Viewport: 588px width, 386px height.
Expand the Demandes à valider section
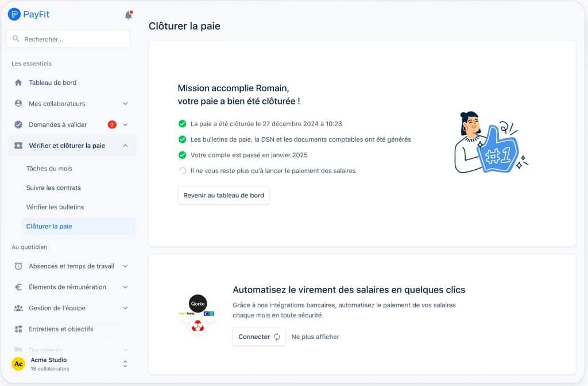pyautogui.click(x=125, y=124)
